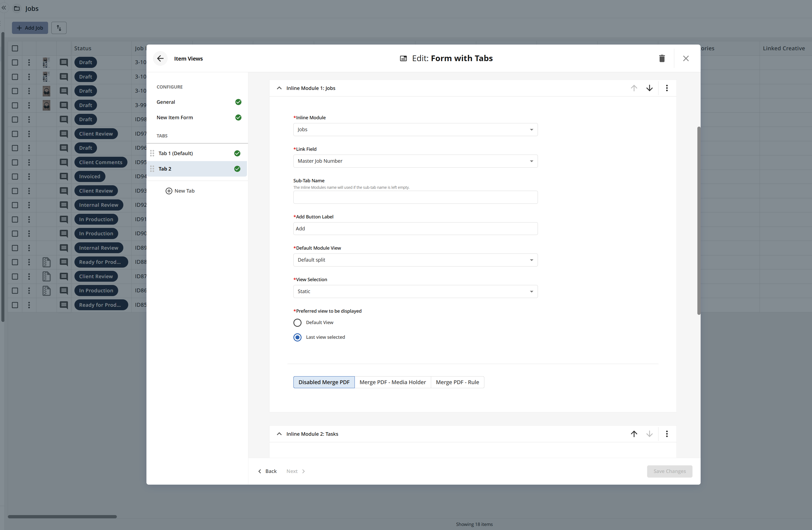Click the Internal Review status in ID89 row
Image resolution: width=812 pixels, height=530 pixels.
coord(99,248)
